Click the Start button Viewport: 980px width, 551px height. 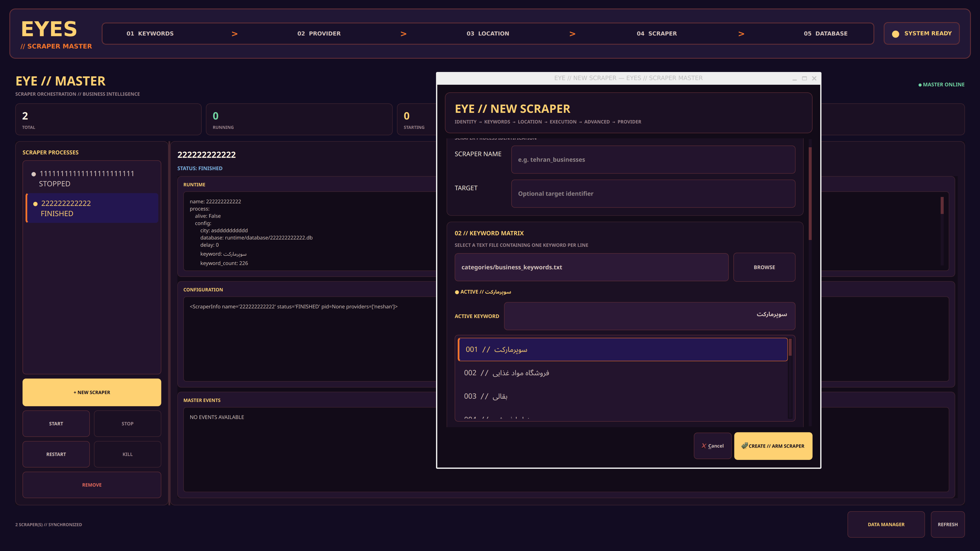[x=56, y=423]
